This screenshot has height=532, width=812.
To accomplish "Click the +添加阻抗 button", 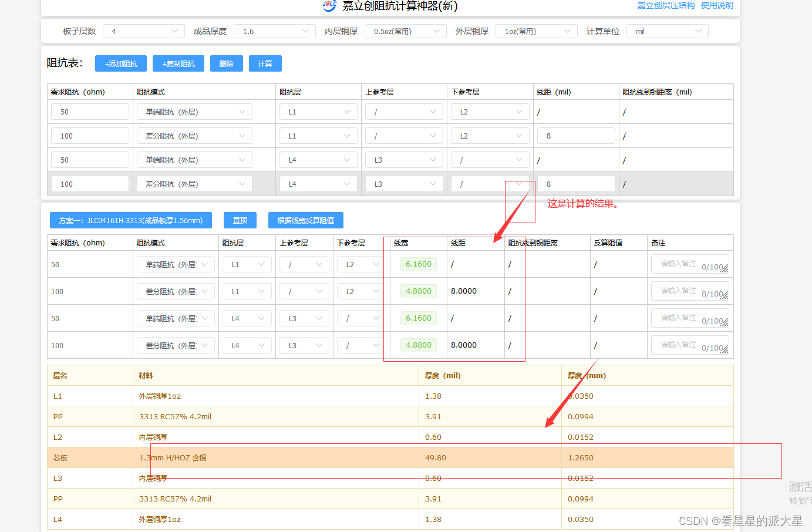I will pyautogui.click(x=121, y=63).
